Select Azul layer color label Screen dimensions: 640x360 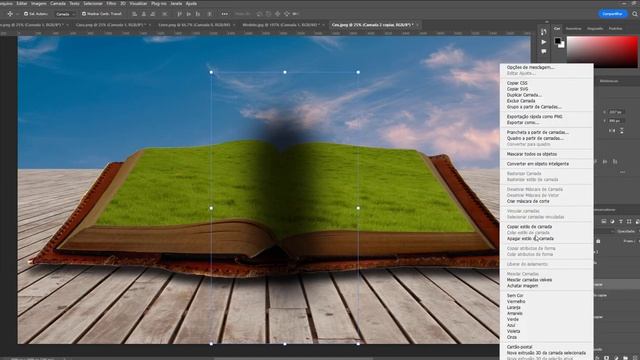511,325
